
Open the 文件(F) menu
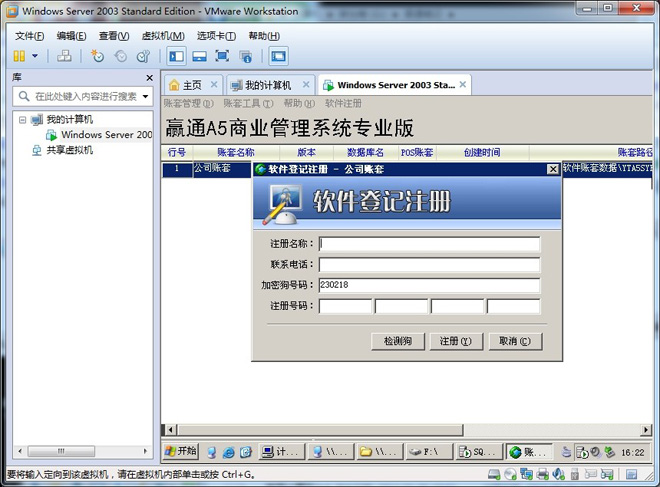29,36
